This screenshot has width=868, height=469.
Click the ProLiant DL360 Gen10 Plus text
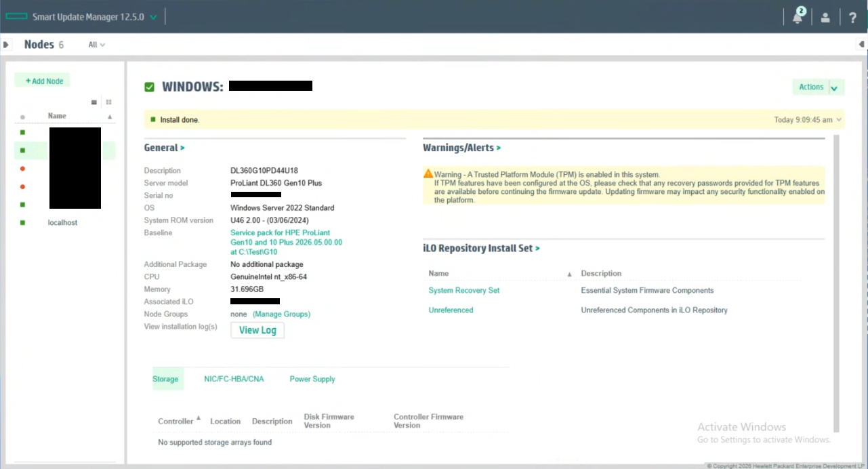pyautogui.click(x=276, y=183)
